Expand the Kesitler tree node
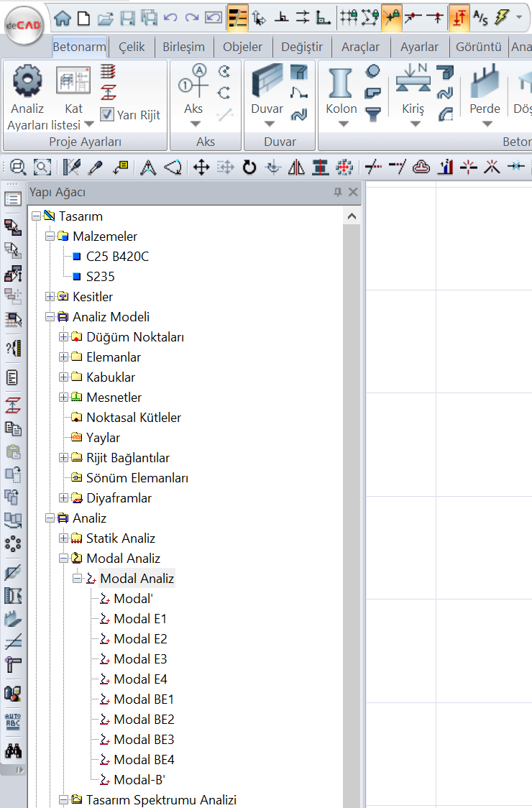The image size is (532, 808). (x=50, y=297)
